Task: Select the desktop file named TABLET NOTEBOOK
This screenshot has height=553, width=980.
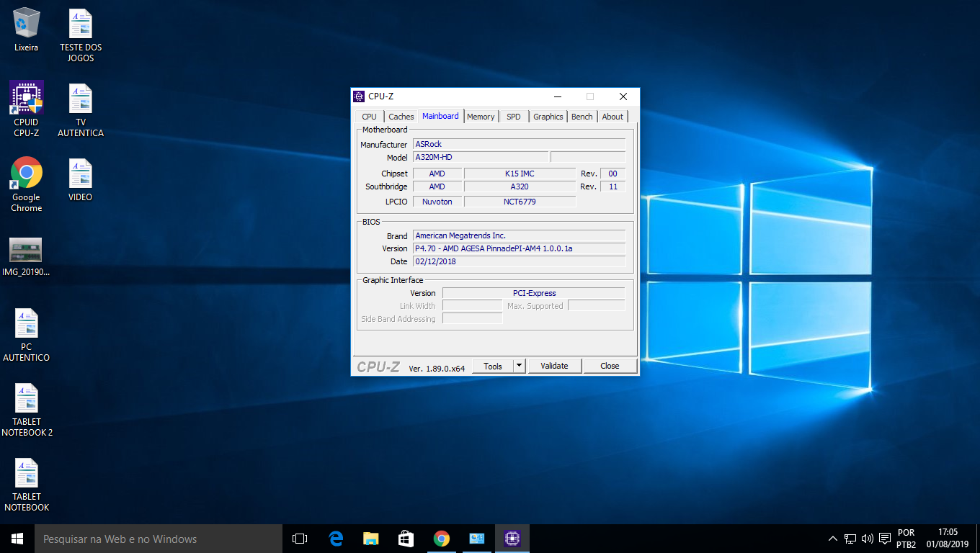Action: click(27, 485)
